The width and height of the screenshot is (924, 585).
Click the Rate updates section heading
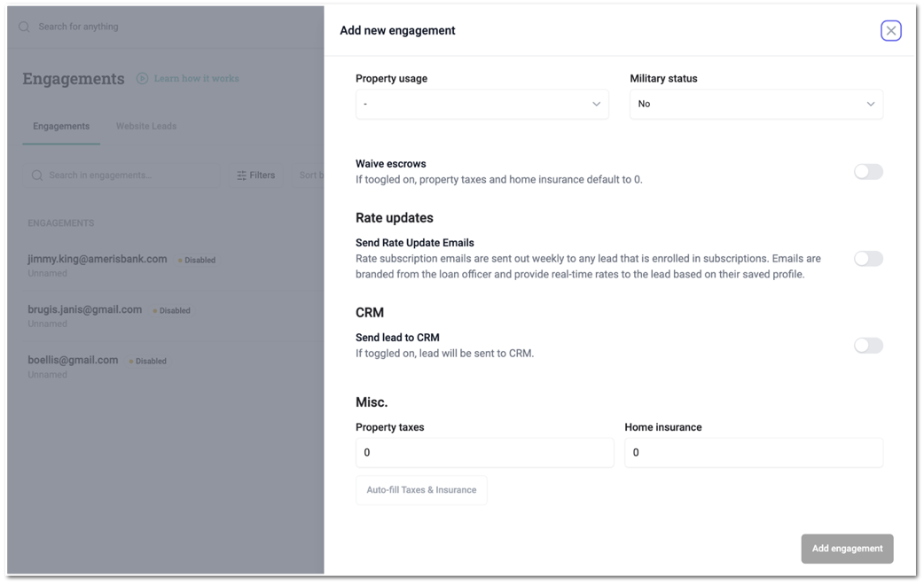(x=395, y=218)
